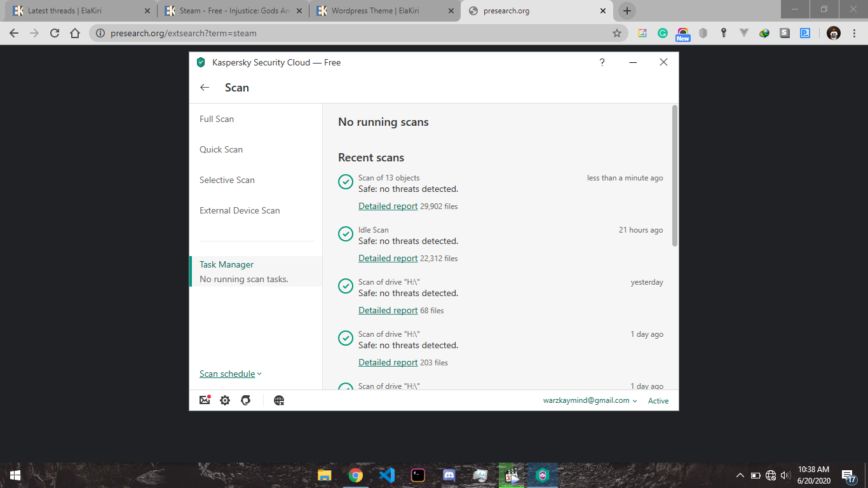Screen dimensions: 868x488
Task: Open the Chrome profile avatar
Action: [834, 33]
